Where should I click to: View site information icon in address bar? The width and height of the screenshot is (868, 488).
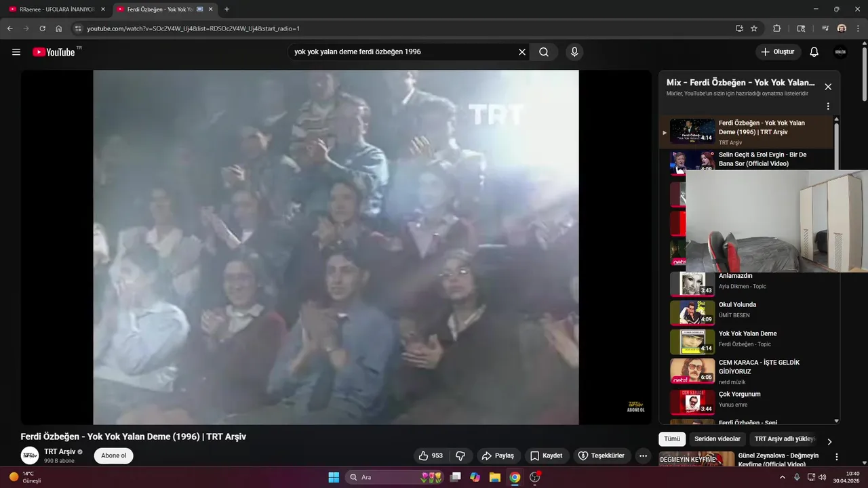click(78, 28)
